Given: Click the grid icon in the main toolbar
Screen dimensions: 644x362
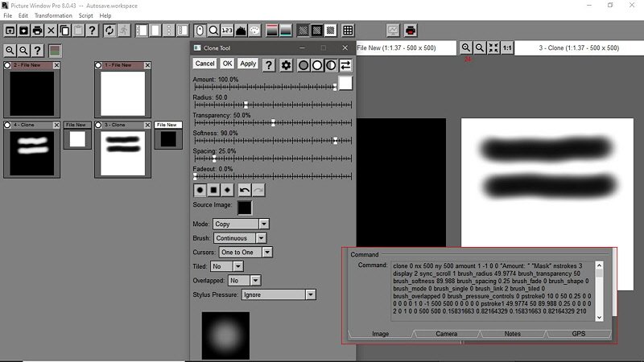Looking at the screenshot, I should (348, 31).
